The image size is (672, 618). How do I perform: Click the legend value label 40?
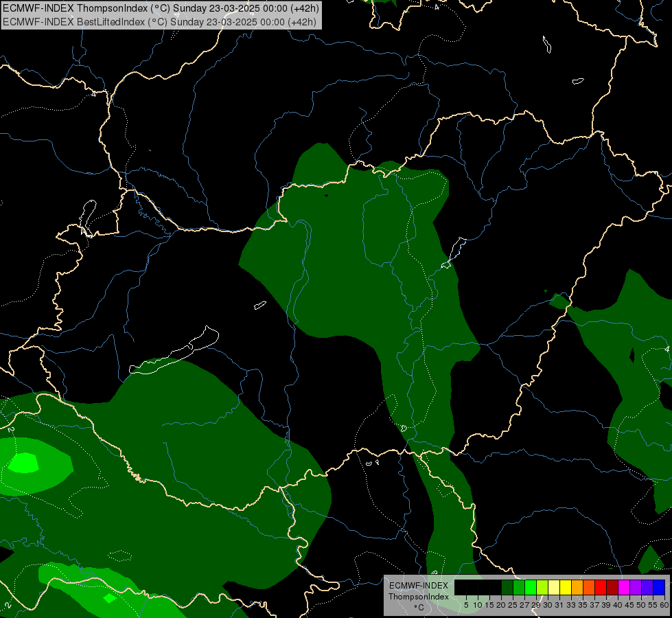(x=618, y=605)
